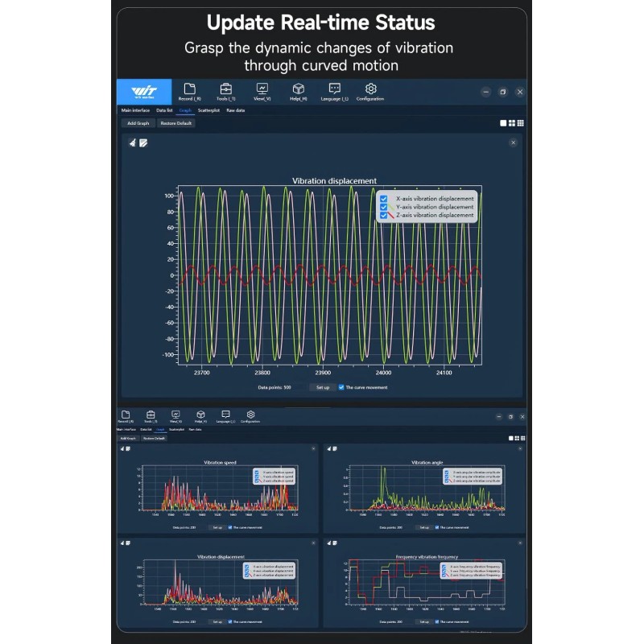
Task: Switch to the Scatterplot tab in top window
Action: tap(208, 110)
